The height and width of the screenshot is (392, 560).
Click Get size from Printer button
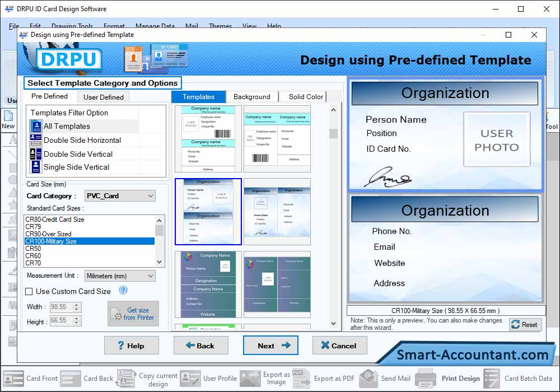(133, 314)
